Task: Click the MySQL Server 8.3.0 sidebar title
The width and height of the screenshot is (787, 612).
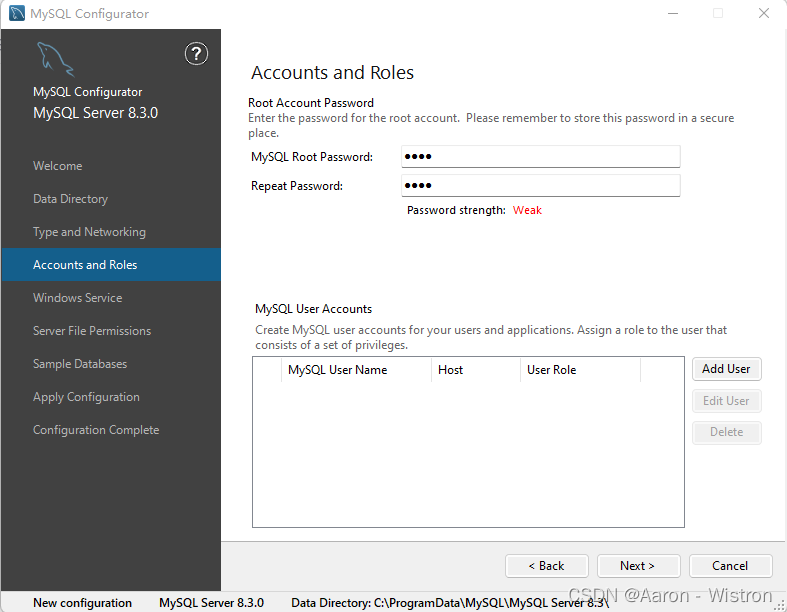Action: 95,113
